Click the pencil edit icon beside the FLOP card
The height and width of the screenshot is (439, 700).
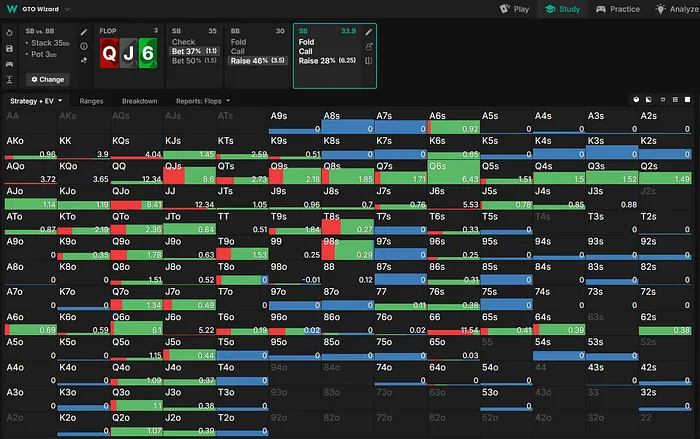[x=83, y=32]
